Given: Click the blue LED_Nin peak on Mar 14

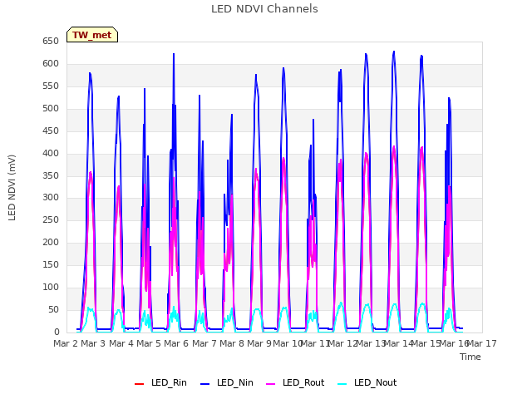Looking at the screenshot, I should click(394, 52).
